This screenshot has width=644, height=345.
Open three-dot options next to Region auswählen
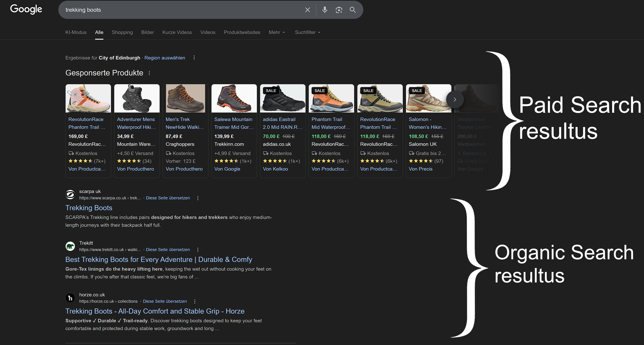point(194,58)
